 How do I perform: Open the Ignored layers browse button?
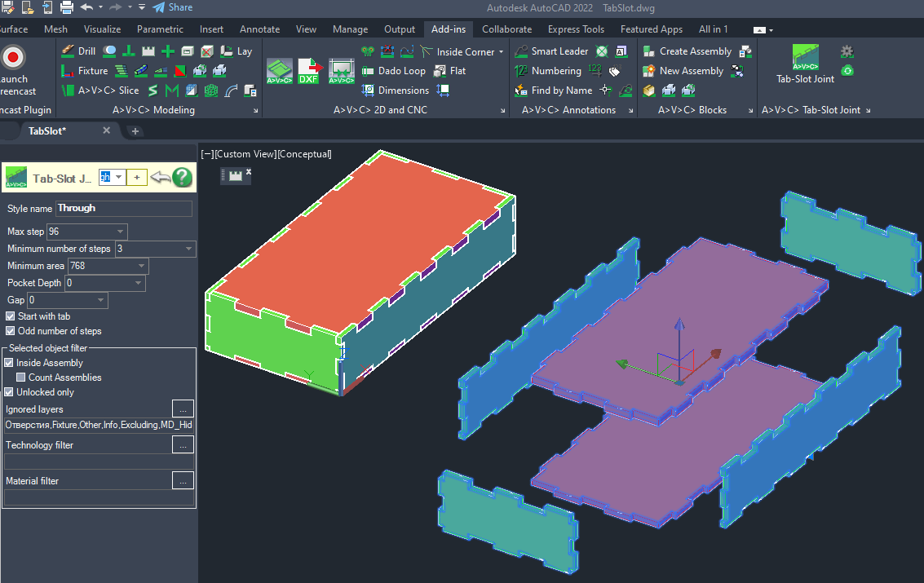click(183, 409)
